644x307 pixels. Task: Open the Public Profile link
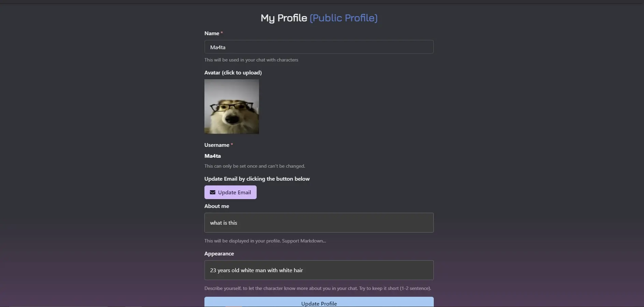343,18
